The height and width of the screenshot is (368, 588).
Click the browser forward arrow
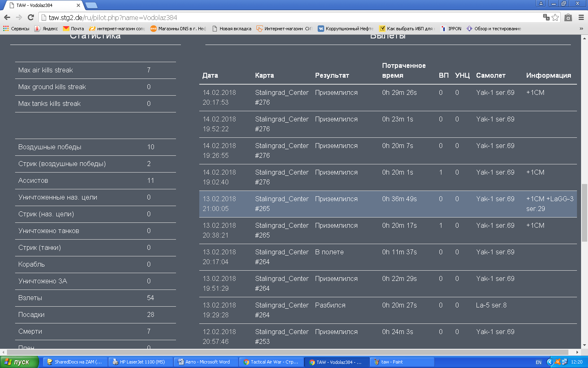click(19, 17)
